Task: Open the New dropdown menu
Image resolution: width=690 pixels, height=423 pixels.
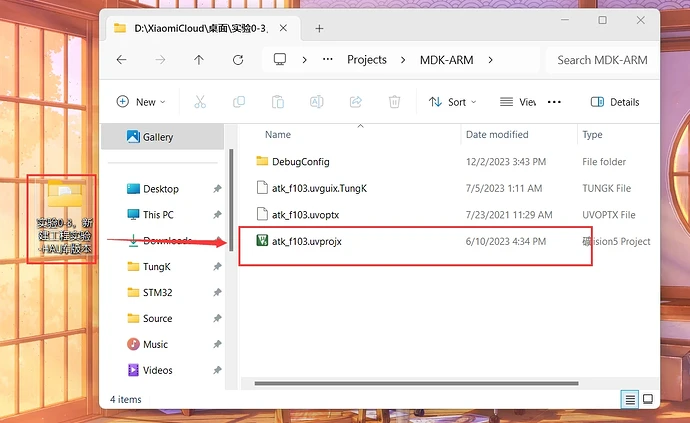Action: [x=142, y=102]
